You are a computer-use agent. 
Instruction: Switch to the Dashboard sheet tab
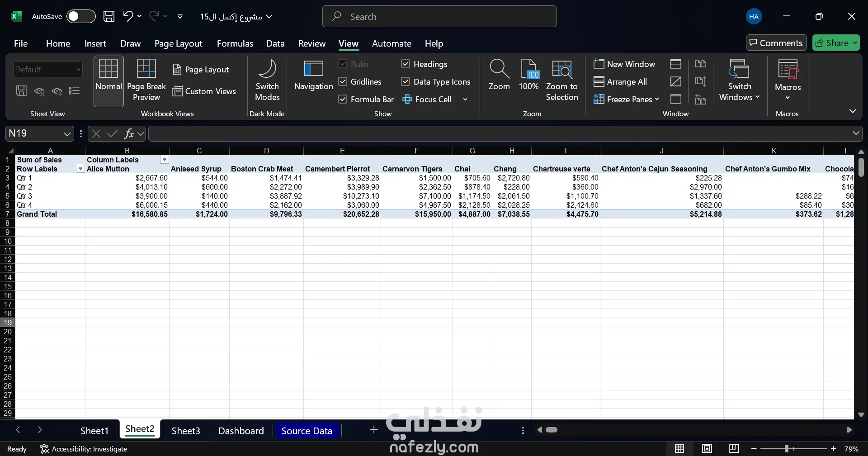pos(241,431)
